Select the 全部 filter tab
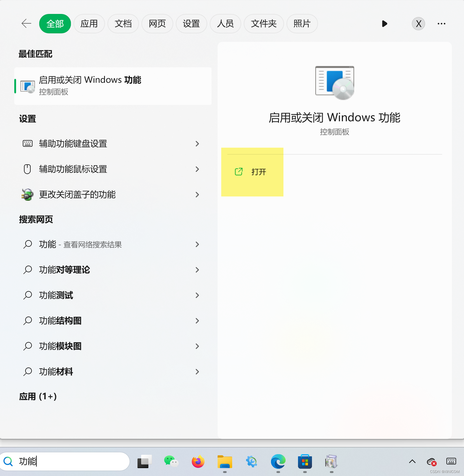Viewport: 464px width, 476px height. point(55,24)
